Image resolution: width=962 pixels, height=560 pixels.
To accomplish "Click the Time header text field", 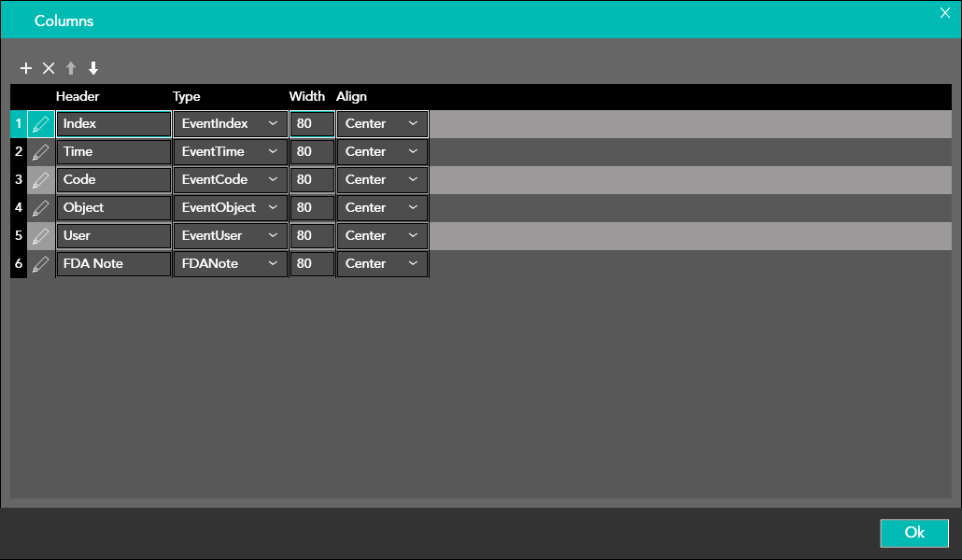I will click(x=113, y=152).
